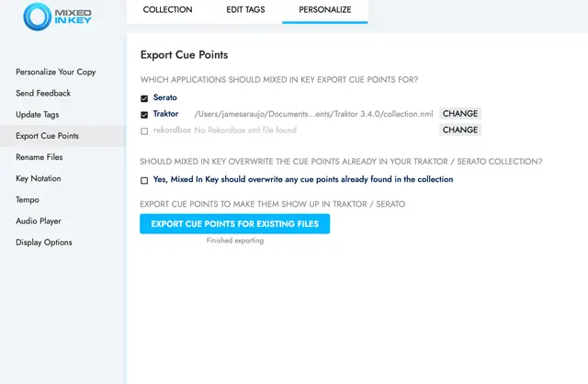Screen dimensions: 588x384
Task: Switch to the Collection tab
Action: 167,10
